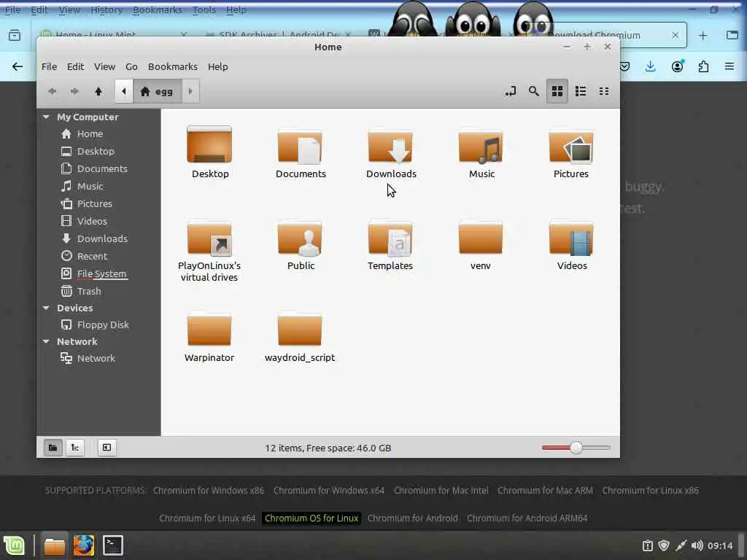Viewport: 747px width, 560px height.
Task: Open the file search magnifier
Action: point(533,91)
